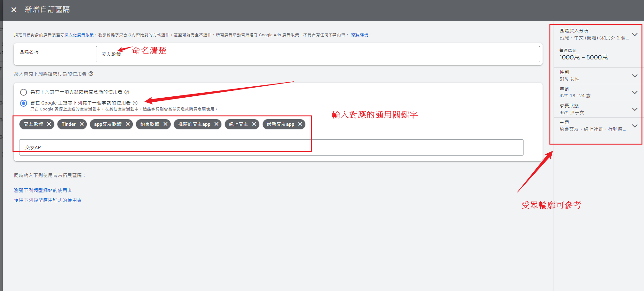Screen dimensions: 644x291
Task: Open the 個人化廣告政策 link
Action: (79, 35)
